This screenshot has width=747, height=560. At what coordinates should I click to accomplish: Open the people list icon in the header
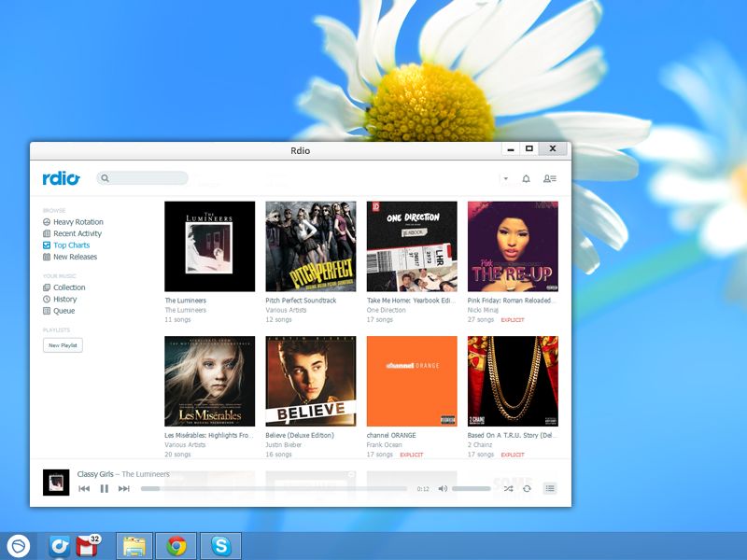[550, 178]
